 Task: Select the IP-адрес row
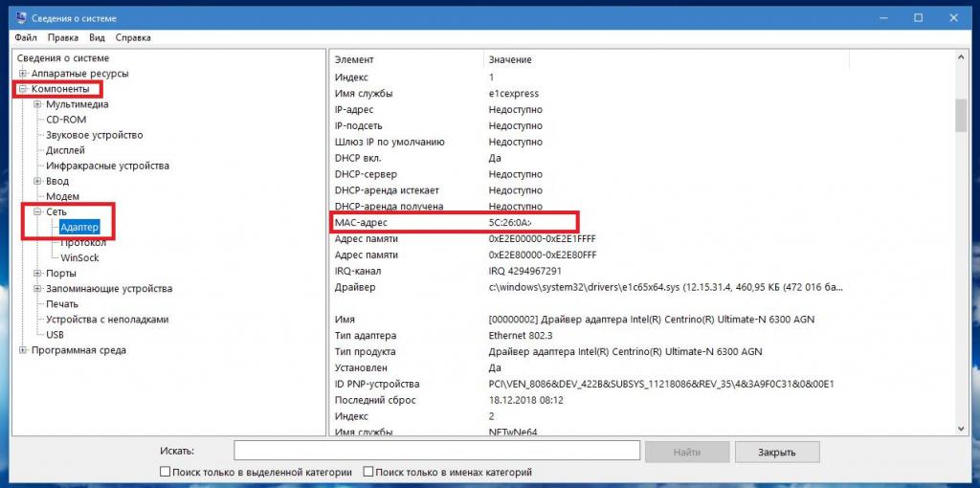point(588,109)
